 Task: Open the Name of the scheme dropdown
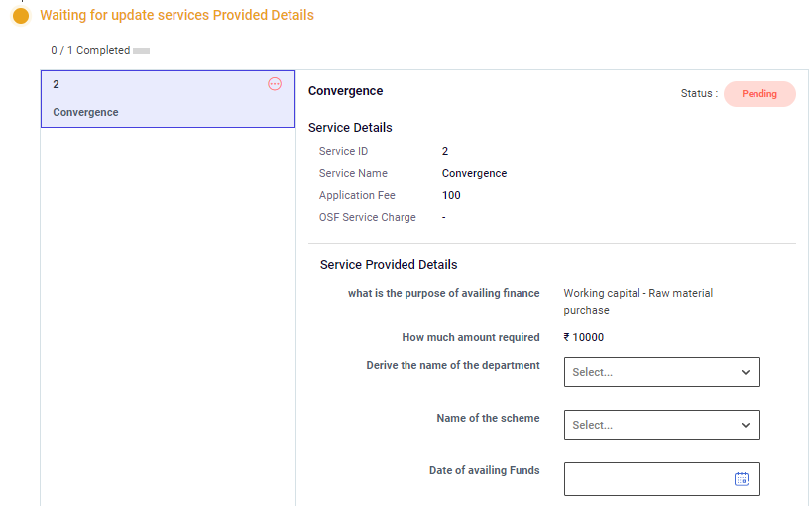(661, 425)
